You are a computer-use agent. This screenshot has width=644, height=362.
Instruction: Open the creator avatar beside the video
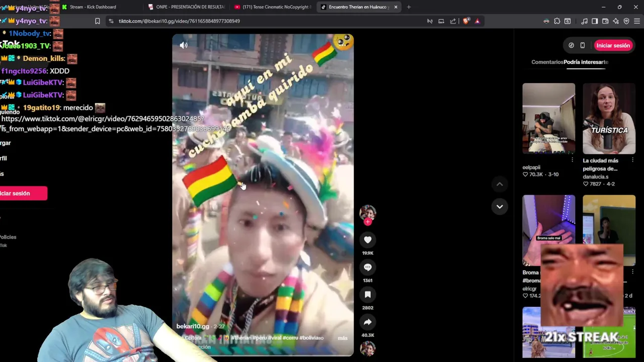pyautogui.click(x=368, y=213)
